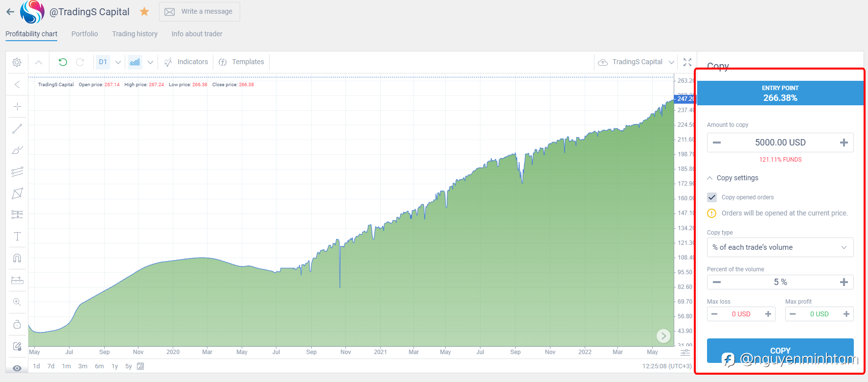The width and height of the screenshot is (868, 382).
Task: Lock the chart drawings
Action: click(x=17, y=324)
